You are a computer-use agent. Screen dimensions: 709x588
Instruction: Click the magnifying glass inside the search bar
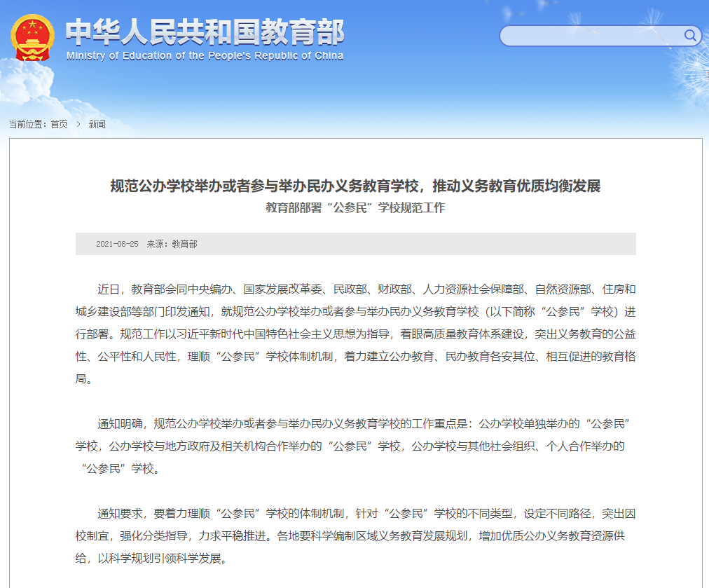689,36
